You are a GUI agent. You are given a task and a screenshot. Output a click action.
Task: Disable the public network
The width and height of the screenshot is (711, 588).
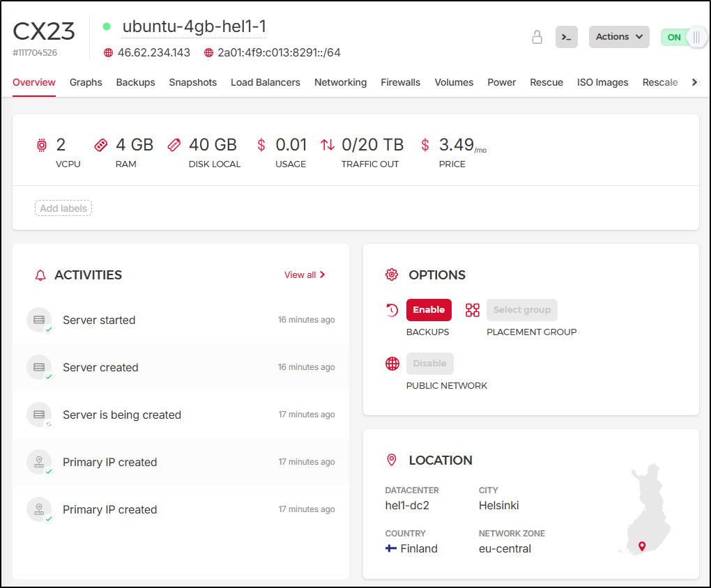(x=429, y=363)
